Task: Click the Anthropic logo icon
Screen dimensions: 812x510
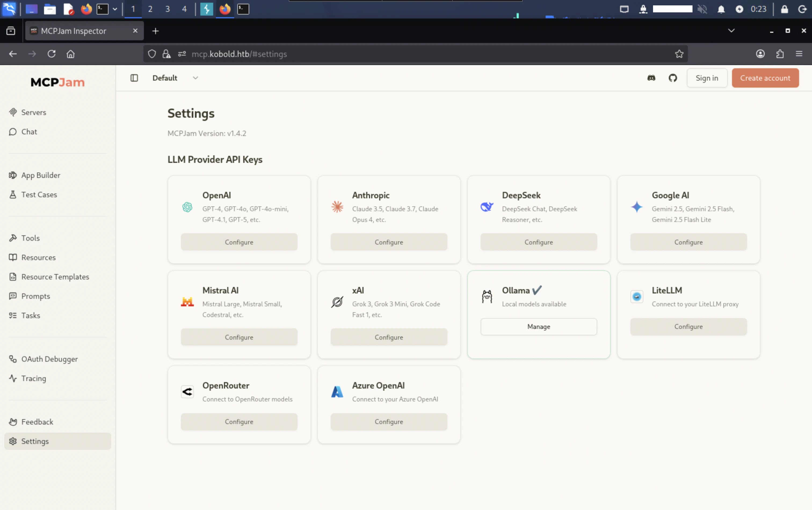Action: click(x=337, y=207)
